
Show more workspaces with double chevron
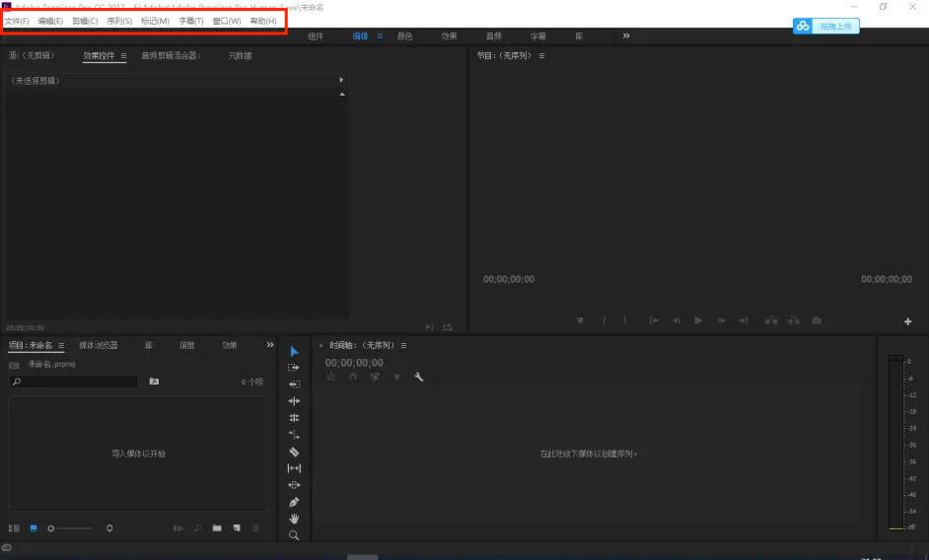[x=625, y=35]
